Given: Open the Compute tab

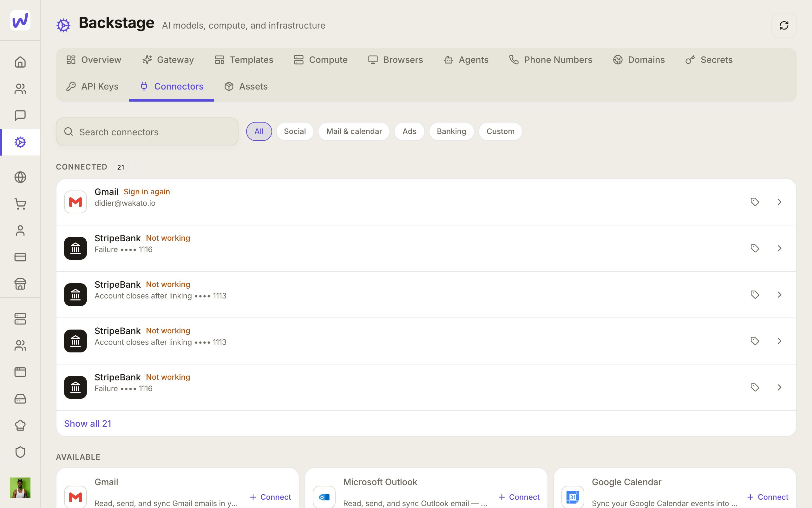Looking at the screenshot, I should tap(320, 60).
